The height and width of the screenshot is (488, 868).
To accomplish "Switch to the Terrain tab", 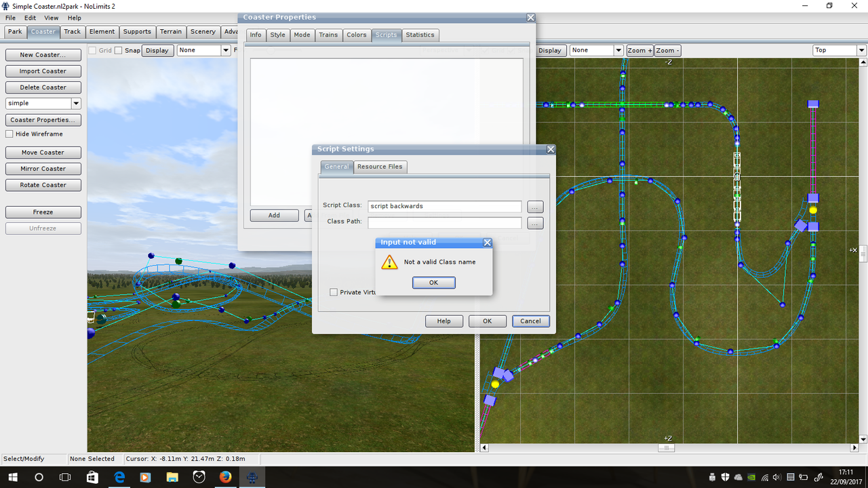I will pyautogui.click(x=171, y=32).
